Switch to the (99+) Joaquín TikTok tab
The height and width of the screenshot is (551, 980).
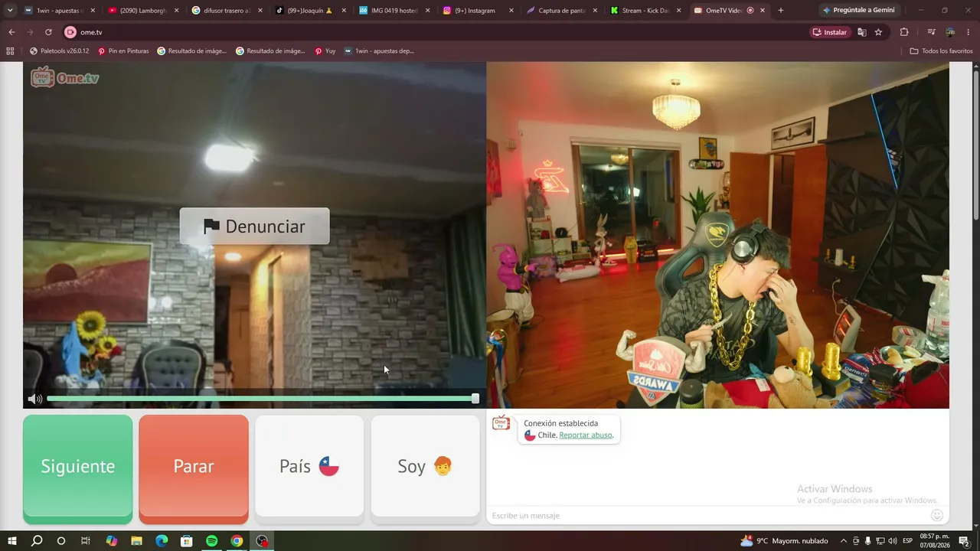pyautogui.click(x=310, y=10)
